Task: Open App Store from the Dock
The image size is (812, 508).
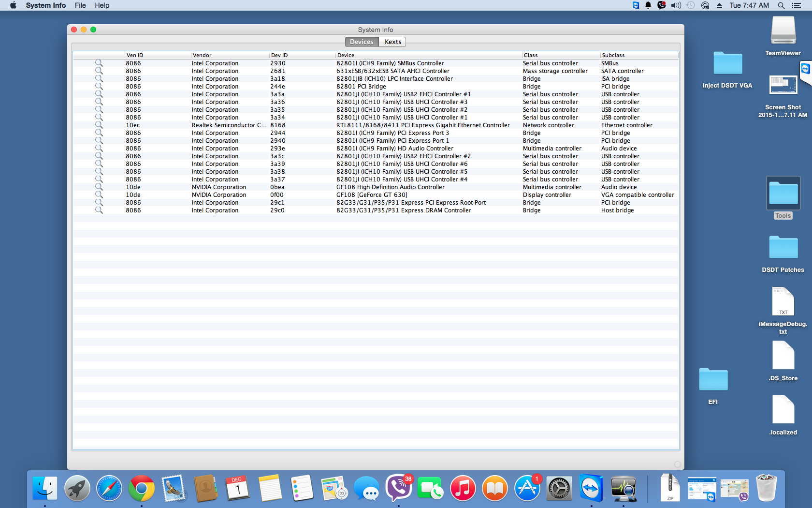Action: (527, 488)
